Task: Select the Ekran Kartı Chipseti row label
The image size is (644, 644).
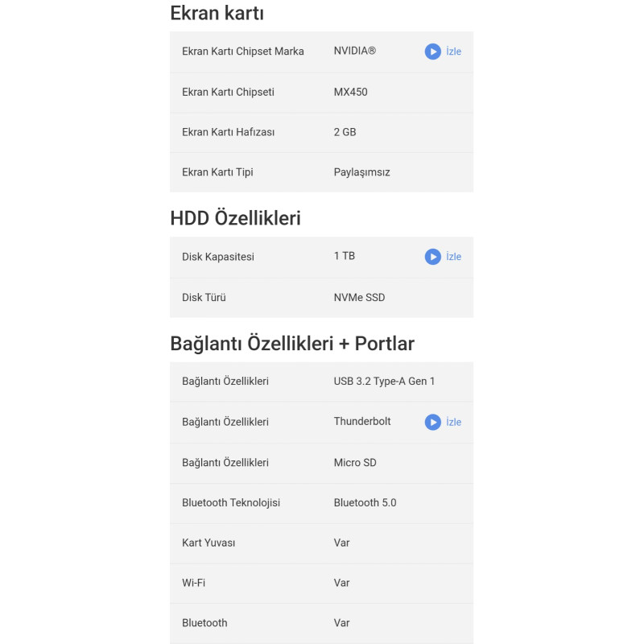Action: point(228,93)
